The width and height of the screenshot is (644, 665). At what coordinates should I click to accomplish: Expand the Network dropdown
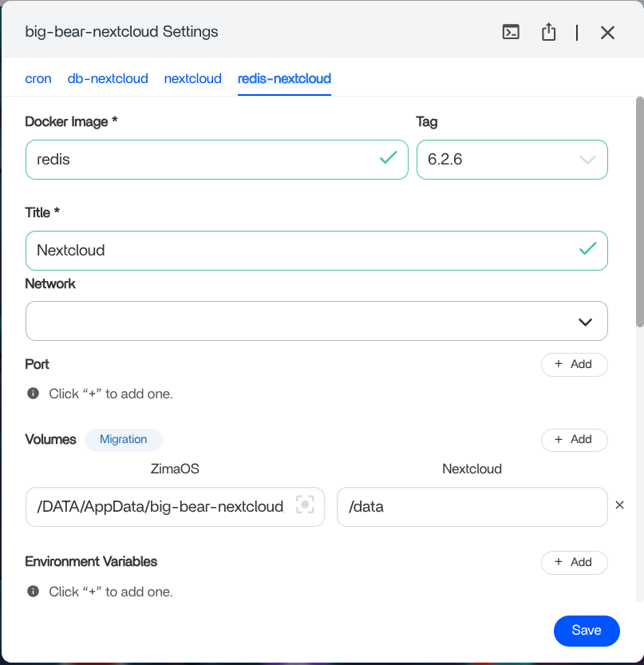(317, 321)
